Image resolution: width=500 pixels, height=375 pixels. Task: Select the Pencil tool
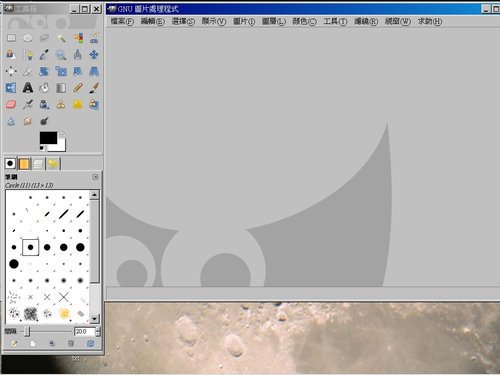click(x=78, y=88)
